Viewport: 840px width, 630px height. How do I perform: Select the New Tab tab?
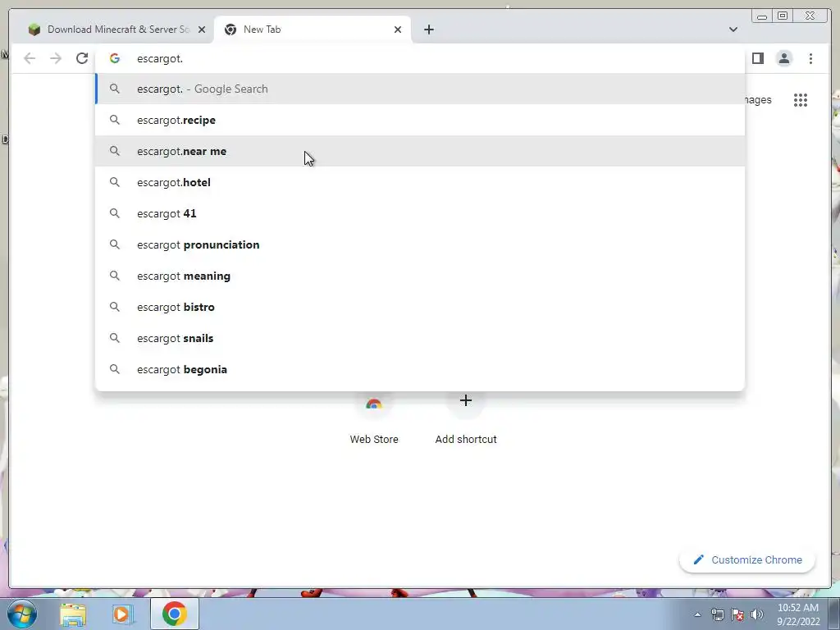313,30
